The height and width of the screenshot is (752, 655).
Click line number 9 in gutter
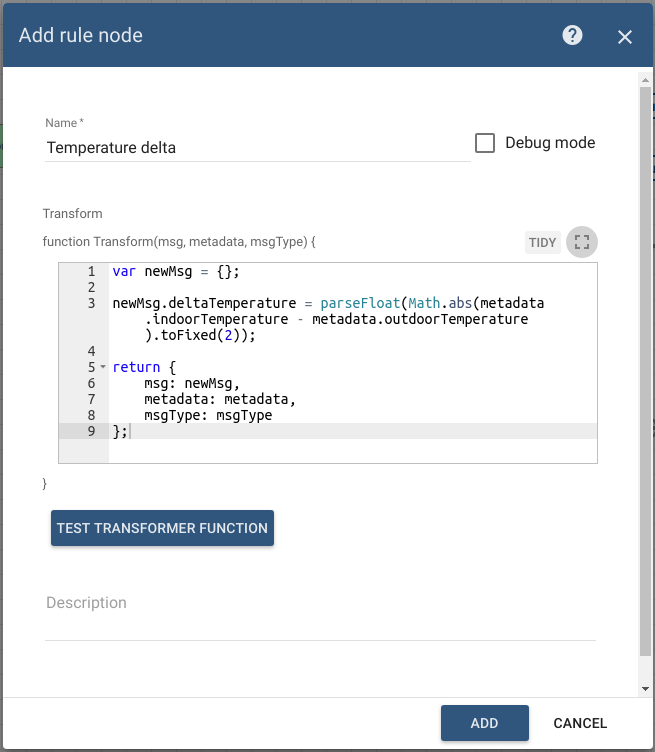pyautogui.click(x=91, y=431)
